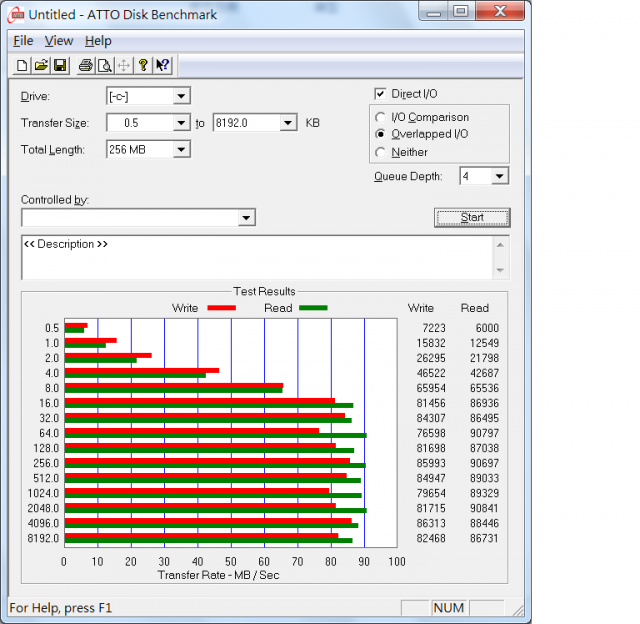Click the Description scrollbar up arrow
The image size is (640, 624).
(x=500, y=245)
